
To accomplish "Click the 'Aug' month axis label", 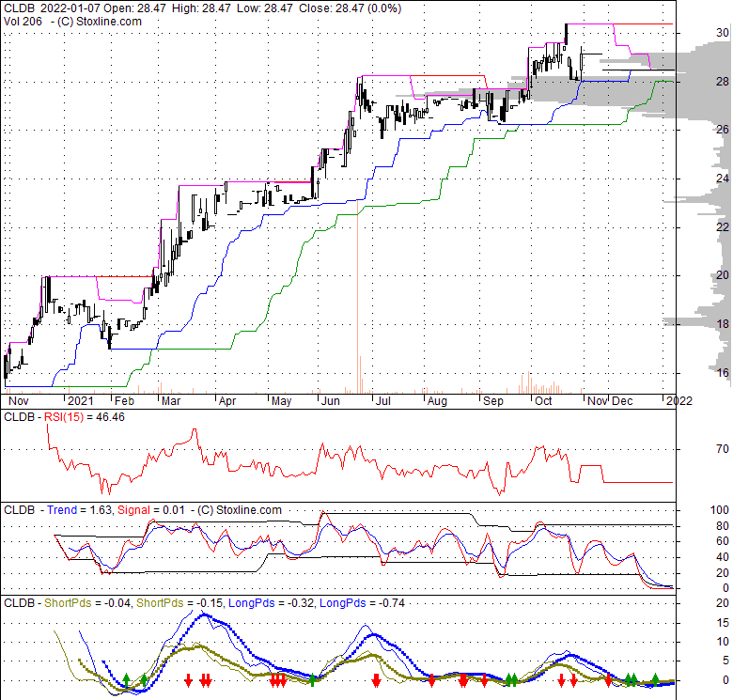I will (x=438, y=401).
